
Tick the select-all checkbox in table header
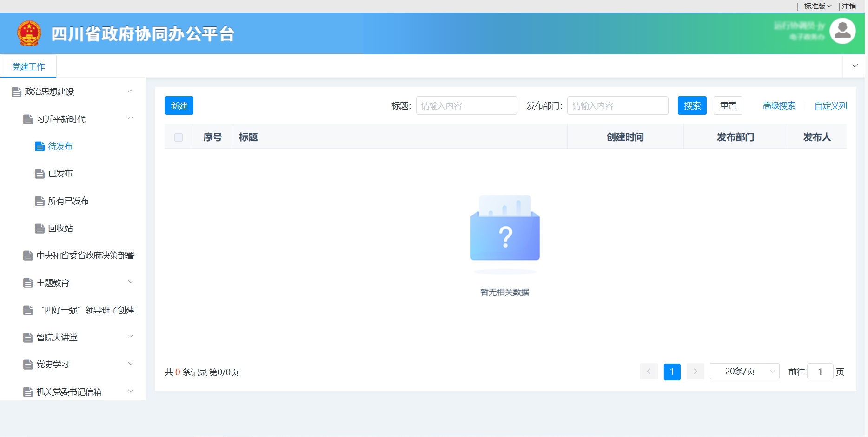[x=179, y=137]
